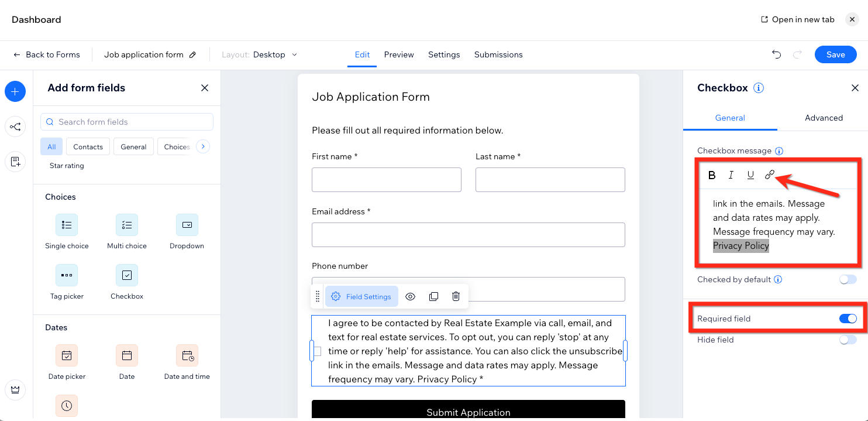
Task: Click the Underline formatting icon
Action: (x=750, y=174)
